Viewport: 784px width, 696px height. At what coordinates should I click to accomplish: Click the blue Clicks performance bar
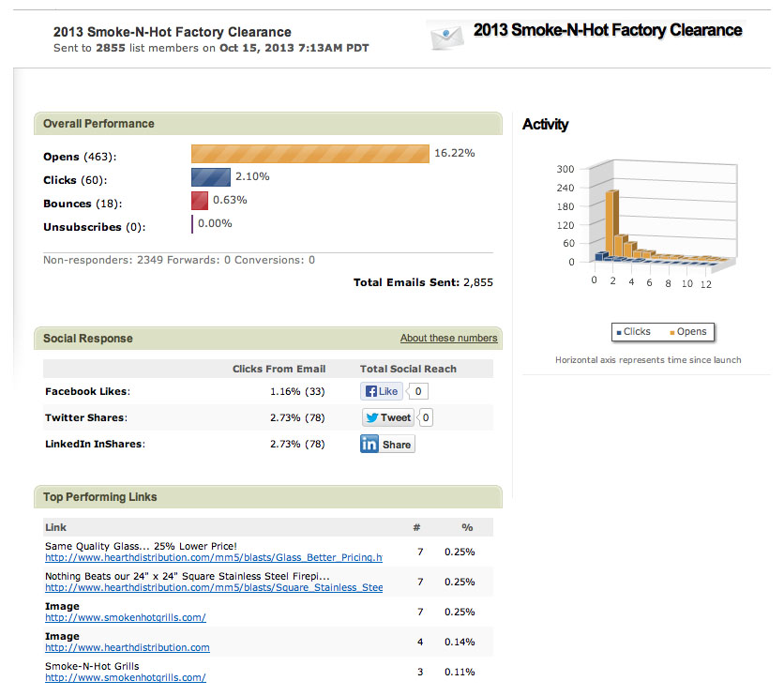tap(211, 177)
